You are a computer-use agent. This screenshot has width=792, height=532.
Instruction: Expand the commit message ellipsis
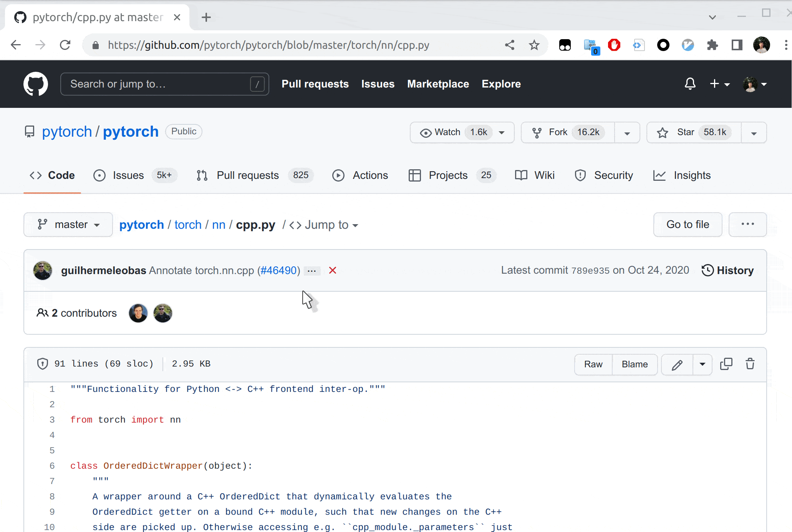[312, 271]
